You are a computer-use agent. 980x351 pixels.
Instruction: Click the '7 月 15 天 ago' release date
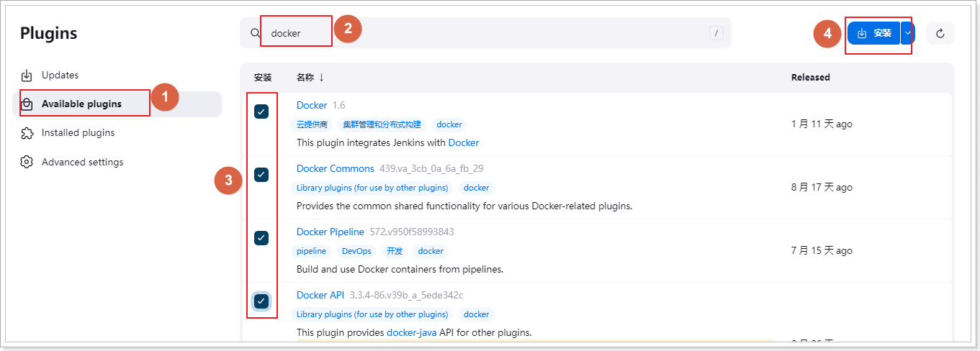822,250
